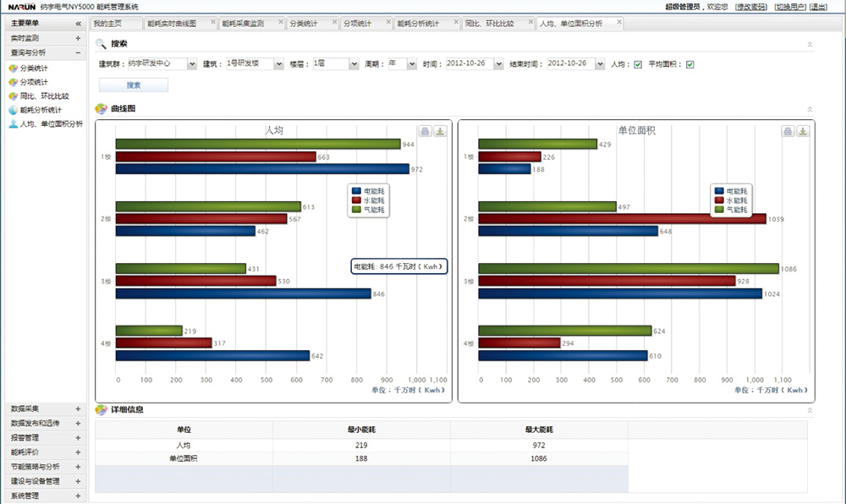
Task: Collapse the main menu with double-arrow icon
Action: [x=78, y=24]
